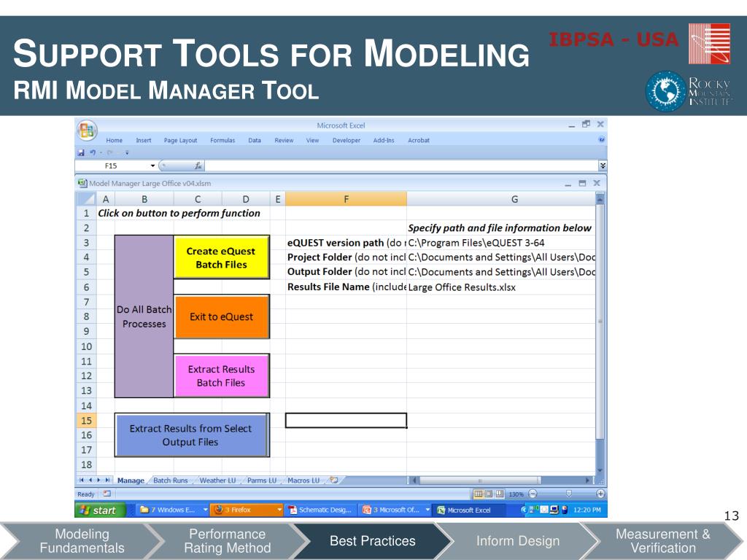Image resolution: width=747 pixels, height=560 pixels.
Task: Click the Name Box showing F15
Action: tap(112, 166)
